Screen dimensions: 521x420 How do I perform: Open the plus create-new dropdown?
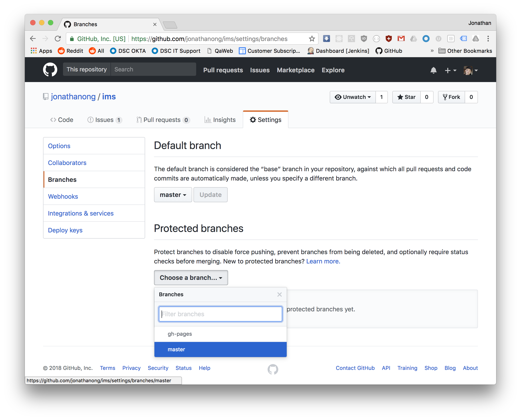(450, 70)
